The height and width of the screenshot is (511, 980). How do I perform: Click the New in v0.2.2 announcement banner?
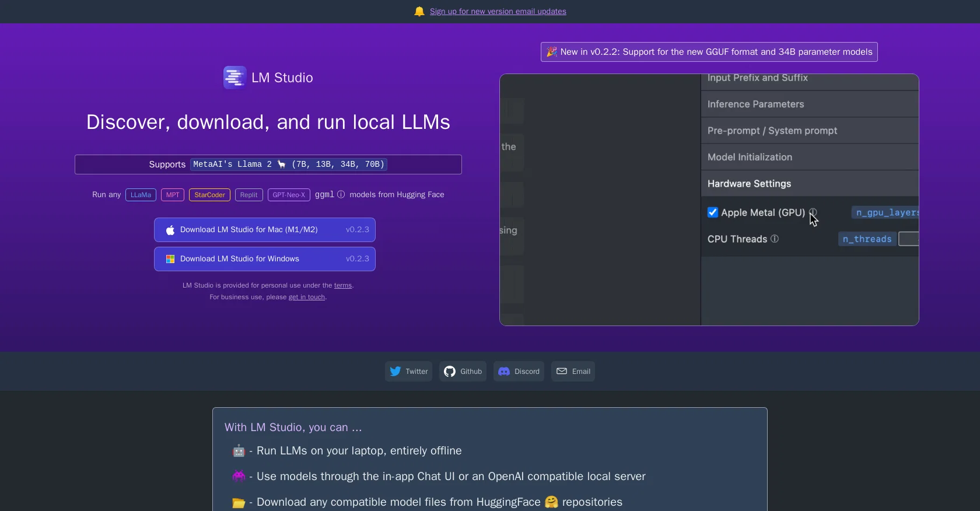tap(709, 52)
